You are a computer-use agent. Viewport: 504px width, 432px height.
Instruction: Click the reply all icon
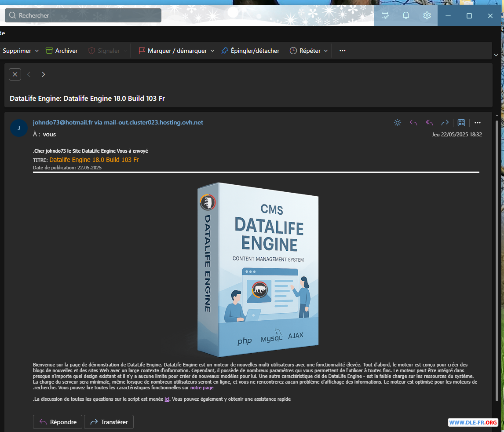tap(429, 123)
